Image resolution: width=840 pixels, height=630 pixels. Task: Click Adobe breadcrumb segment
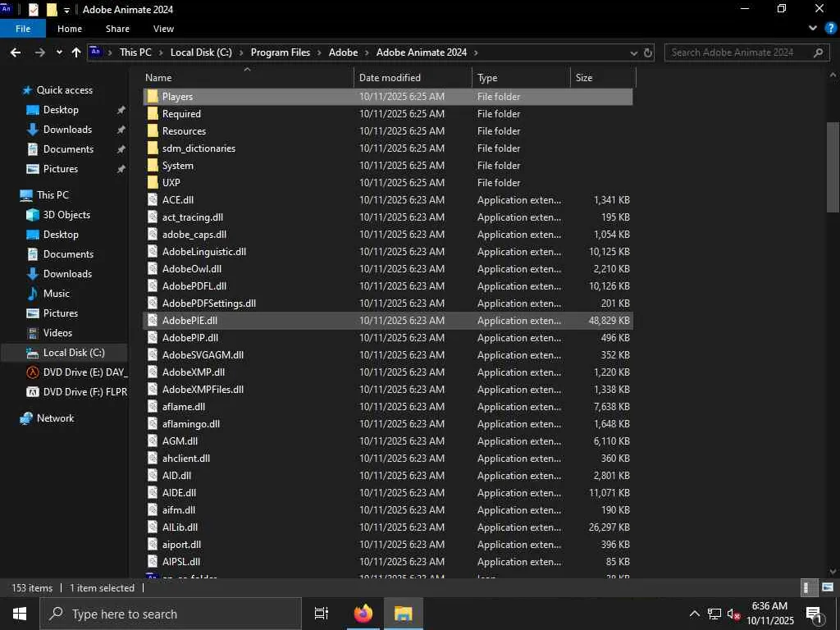pyautogui.click(x=343, y=52)
